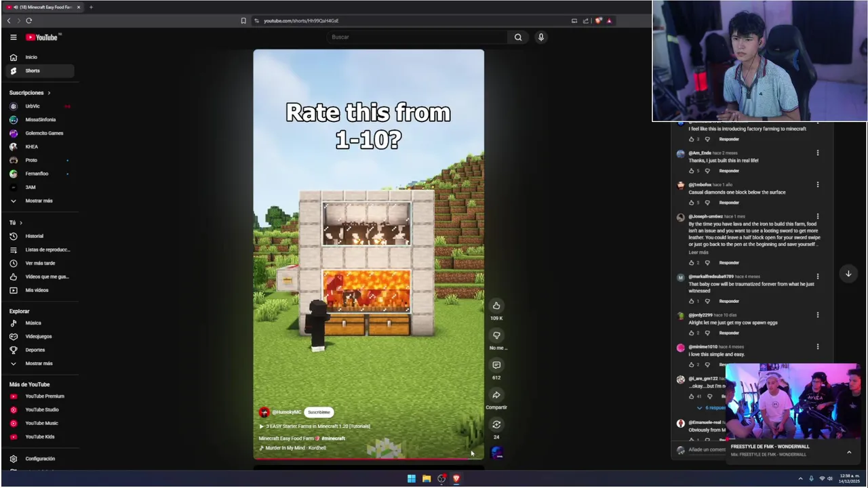
Task: Open Videojuegos under Explorar
Action: 40,336
